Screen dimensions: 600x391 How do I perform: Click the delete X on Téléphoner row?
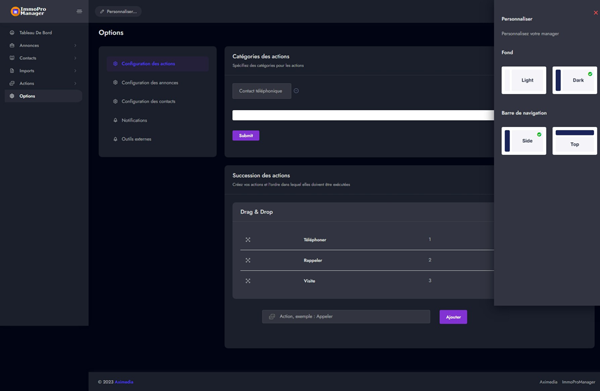[248, 239]
